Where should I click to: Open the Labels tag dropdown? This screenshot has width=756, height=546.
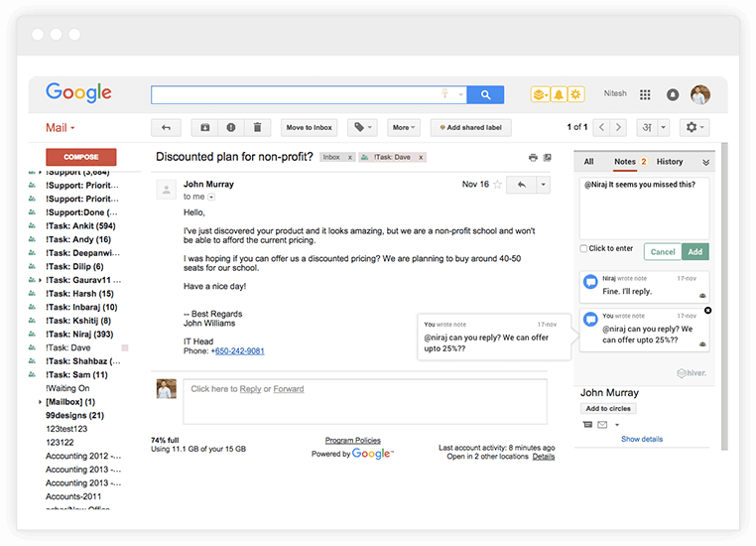[362, 127]
